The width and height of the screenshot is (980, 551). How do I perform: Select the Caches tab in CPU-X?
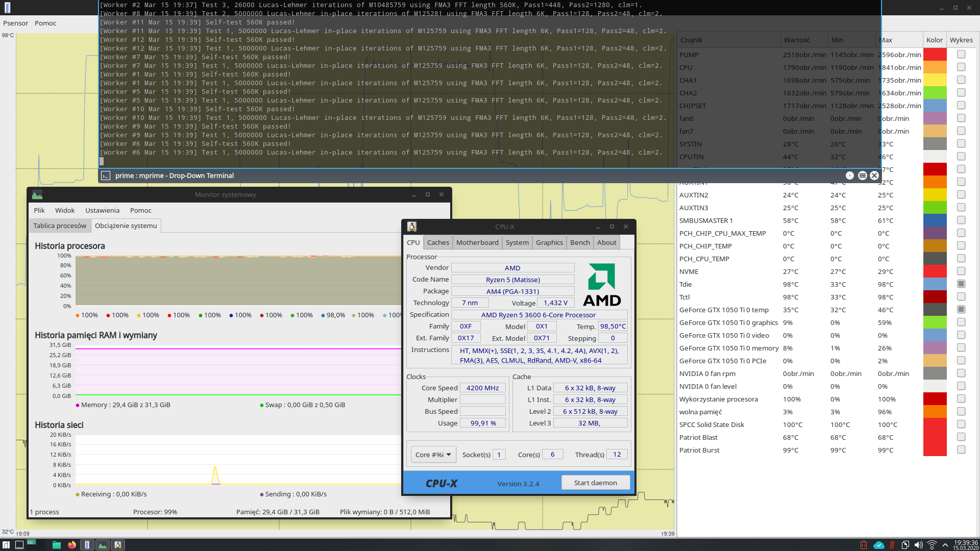[x=438, y=242]
